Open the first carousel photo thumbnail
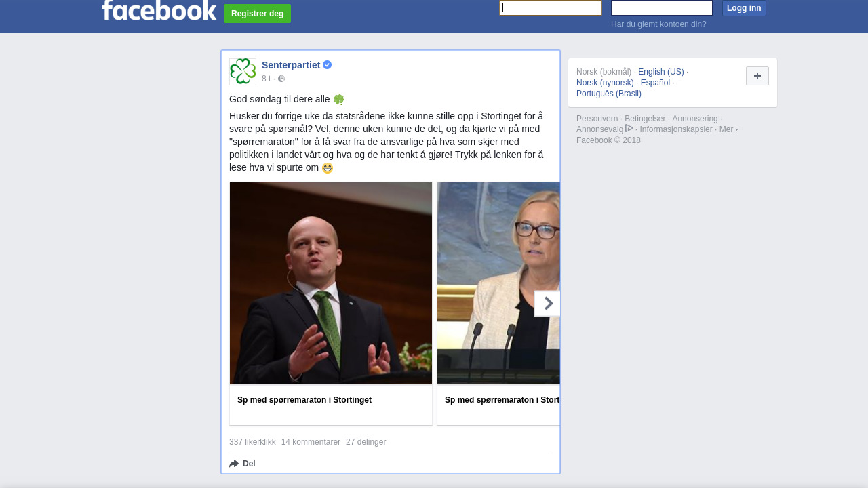This screenshot has width=868, height=488. [x=331, y=283]
